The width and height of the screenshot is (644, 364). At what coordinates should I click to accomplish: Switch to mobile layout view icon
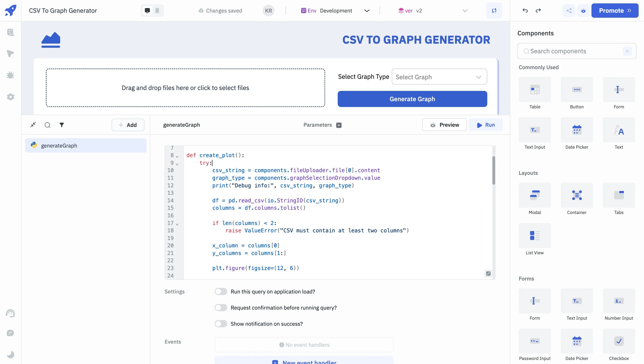(x=157, y=11)
